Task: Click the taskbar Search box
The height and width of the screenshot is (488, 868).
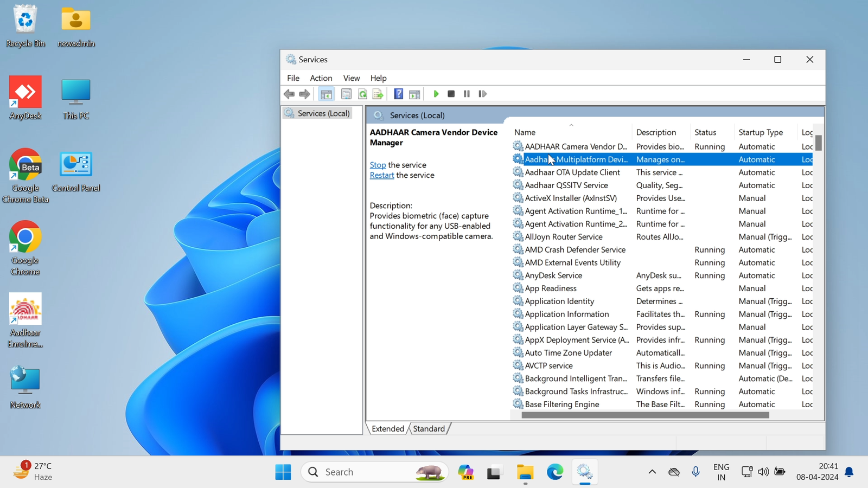Action: click(375, 472)
